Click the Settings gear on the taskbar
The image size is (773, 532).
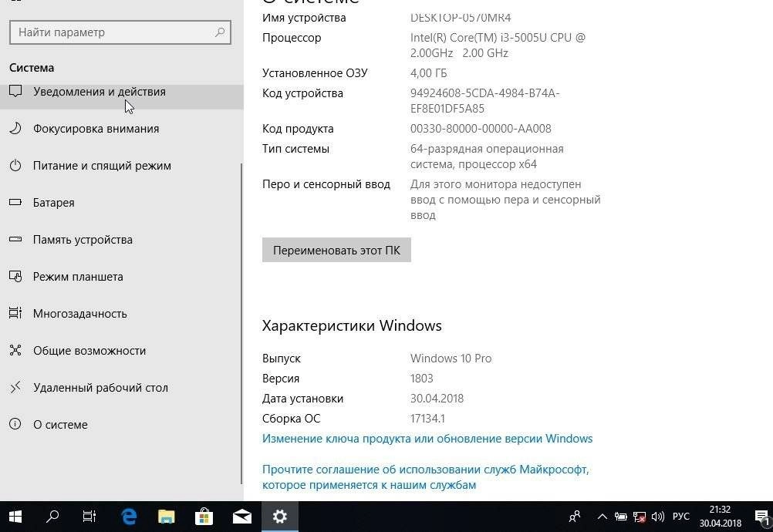279,517
